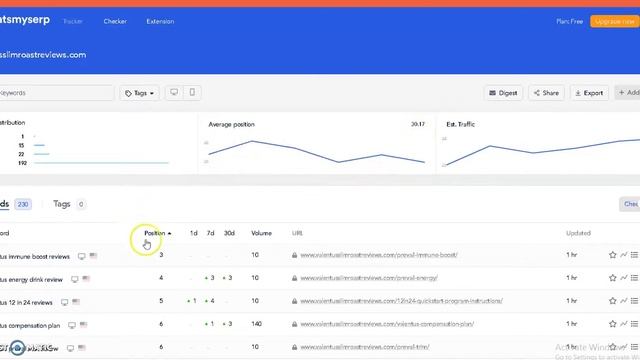Screen dimensions: 640x360
Task: Open the Extension nav item
Action: pyautogui.click(x=160, y=21)
